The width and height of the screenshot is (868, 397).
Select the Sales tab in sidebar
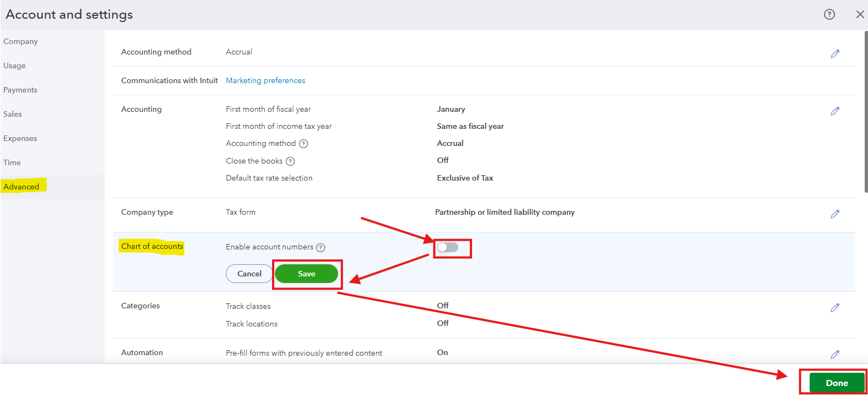tap(13, 114)
